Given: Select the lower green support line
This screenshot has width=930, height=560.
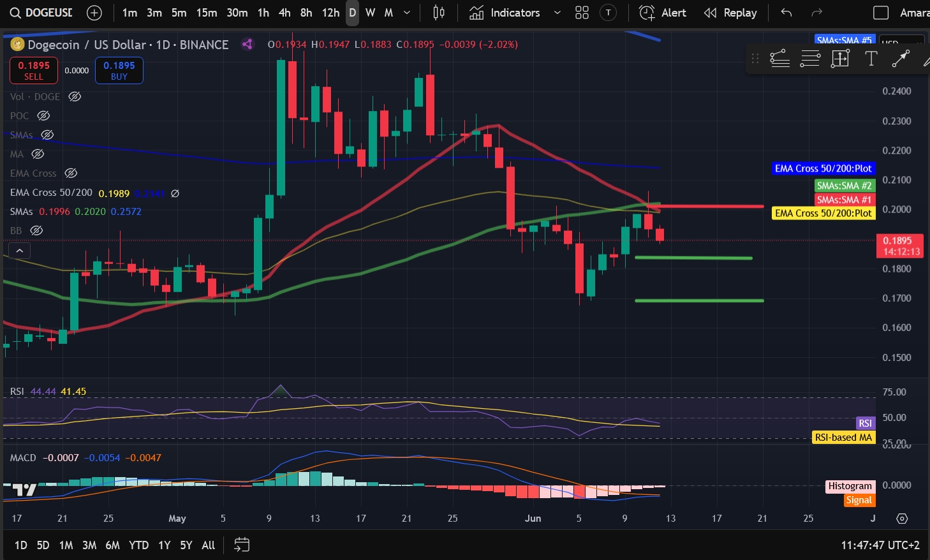Looking at the screenshot, I should pos(699,300).
